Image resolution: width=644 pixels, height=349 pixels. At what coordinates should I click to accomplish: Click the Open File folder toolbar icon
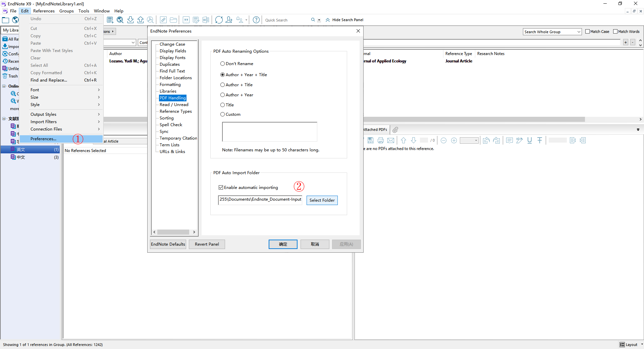(173, 20)
